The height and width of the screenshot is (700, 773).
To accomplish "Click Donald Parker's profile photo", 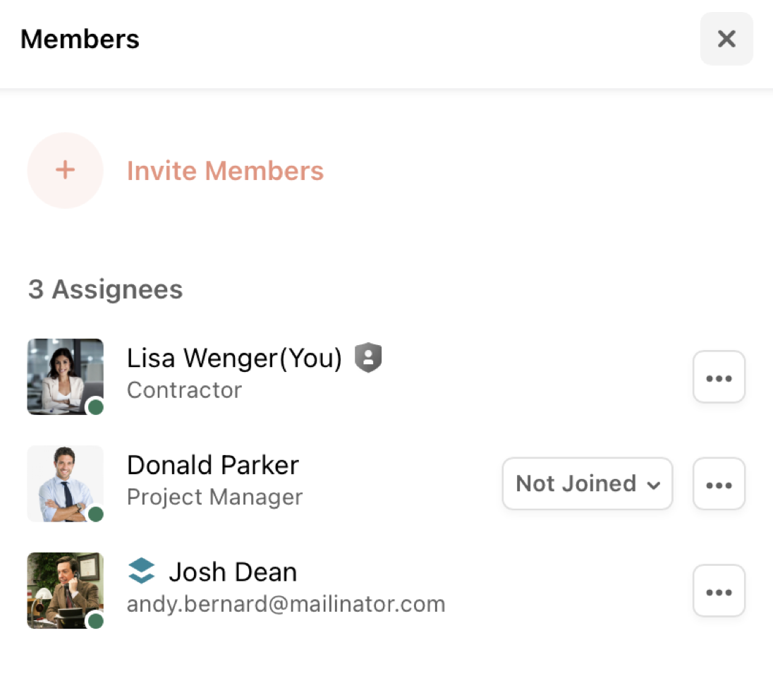I will pos(65,483).
